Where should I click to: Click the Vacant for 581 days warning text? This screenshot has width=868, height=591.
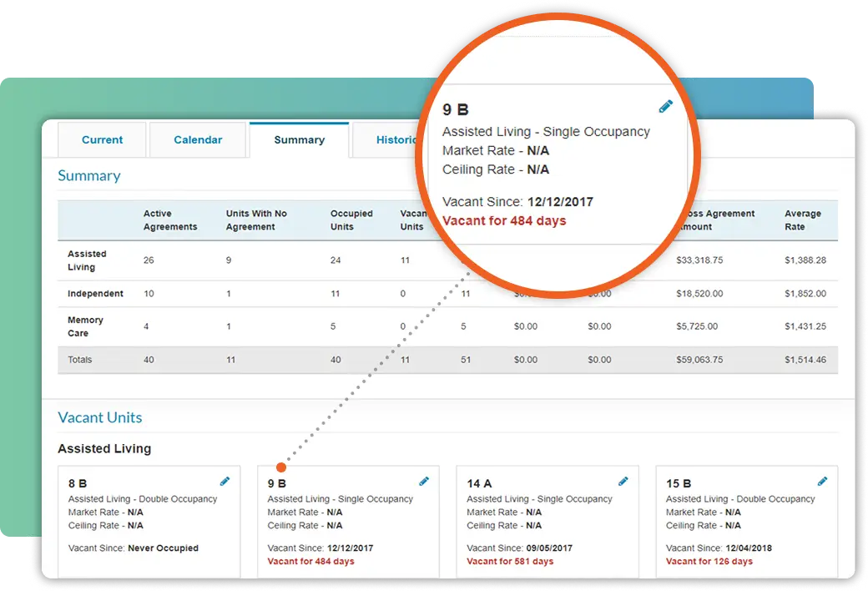point(511,562)
